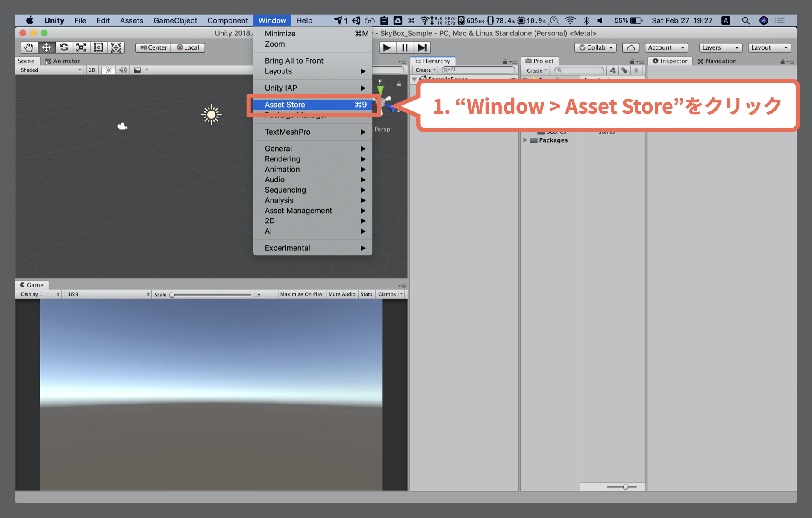
Task: Select the Rotate tool
Action: (x=64, y=47)
